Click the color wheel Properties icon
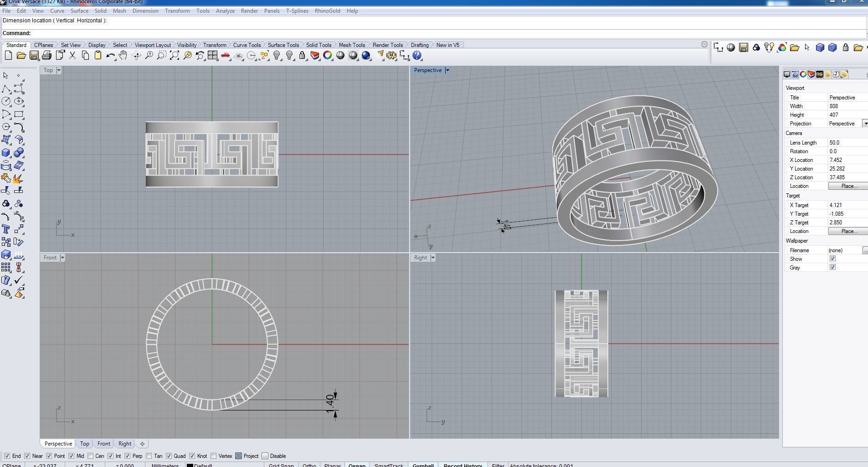The height and width of the screenshot is (467, 868). tap(328, 56)
